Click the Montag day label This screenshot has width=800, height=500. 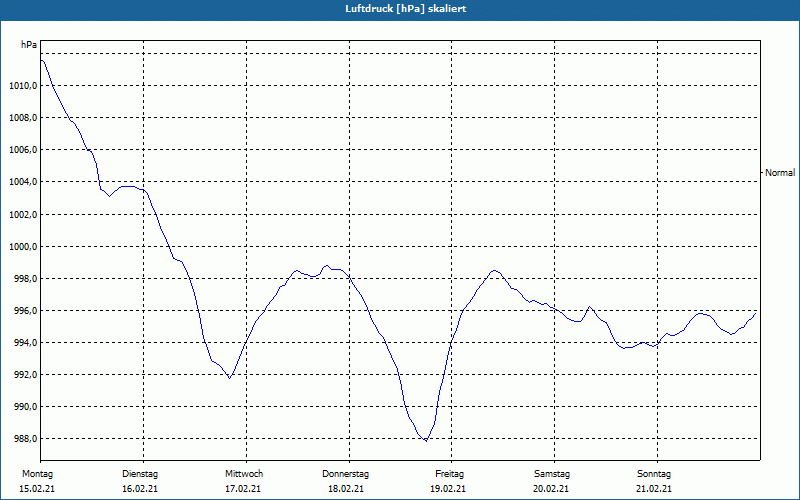click(37, 474)
